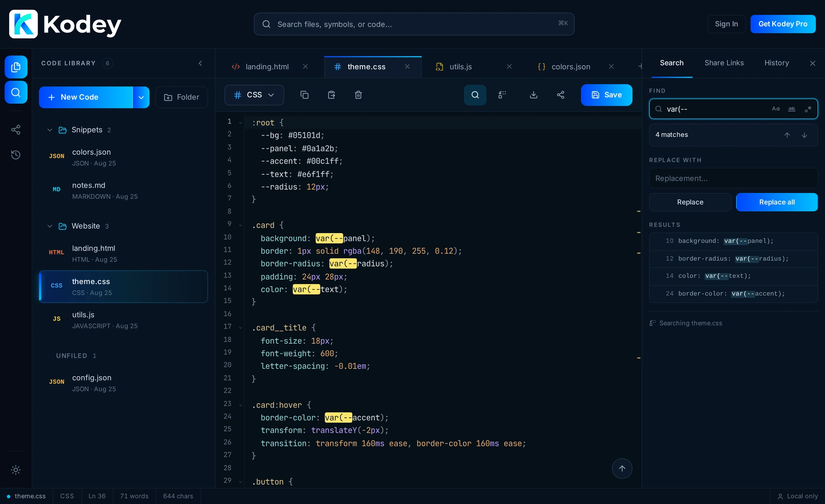Fold the .button block at line 29
Viewport: 825px width, 504px height.
[240, 482]
